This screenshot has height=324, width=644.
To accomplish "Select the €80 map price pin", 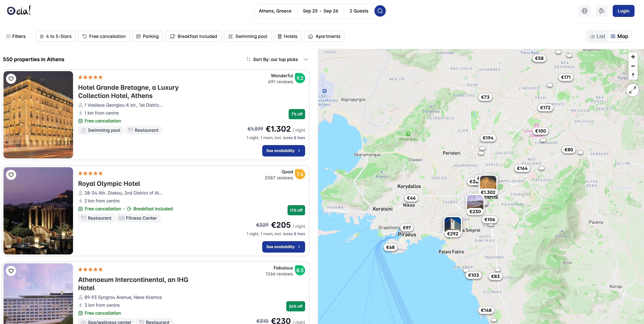I will pyautogui.click(x=568, y=150).
